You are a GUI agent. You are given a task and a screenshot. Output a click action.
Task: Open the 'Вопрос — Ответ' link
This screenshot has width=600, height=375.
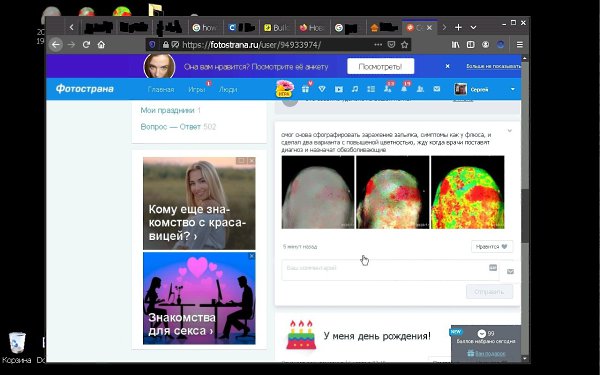171,127
